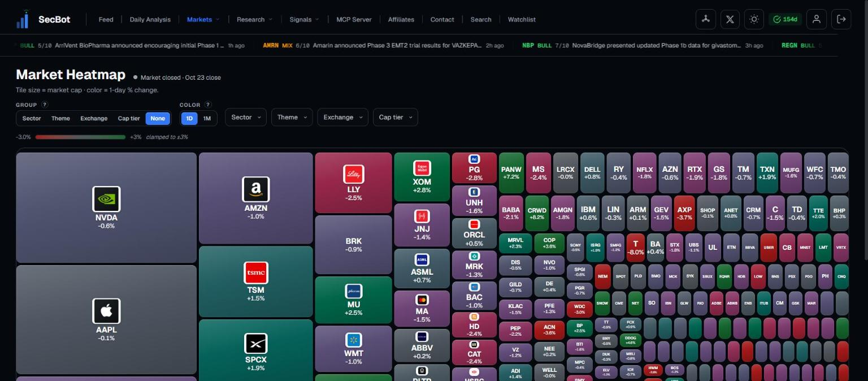
Task: Click the Micron MU logo tile
Action: click(x=354, y=291)
